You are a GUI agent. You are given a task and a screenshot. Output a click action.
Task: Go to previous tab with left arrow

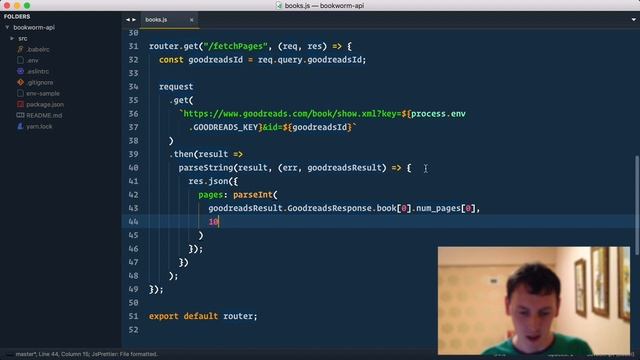pos(128,20)
